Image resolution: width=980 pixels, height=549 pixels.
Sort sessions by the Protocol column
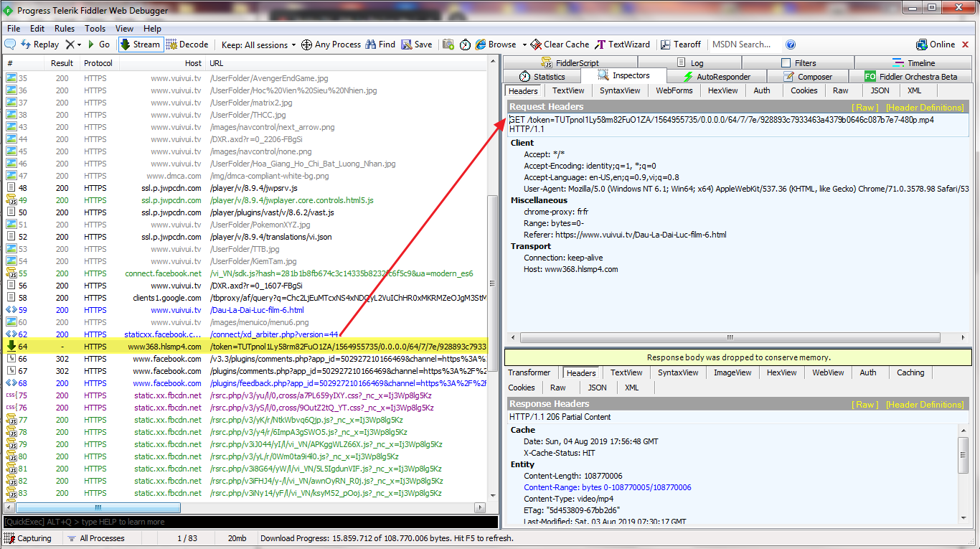(x=99, y=63)
